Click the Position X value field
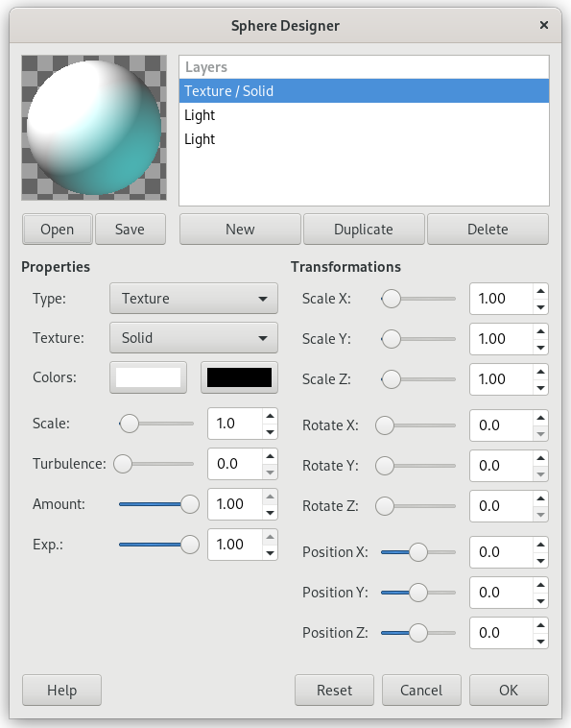This screenshot has width=571, height=728. (x=501, y=552)
